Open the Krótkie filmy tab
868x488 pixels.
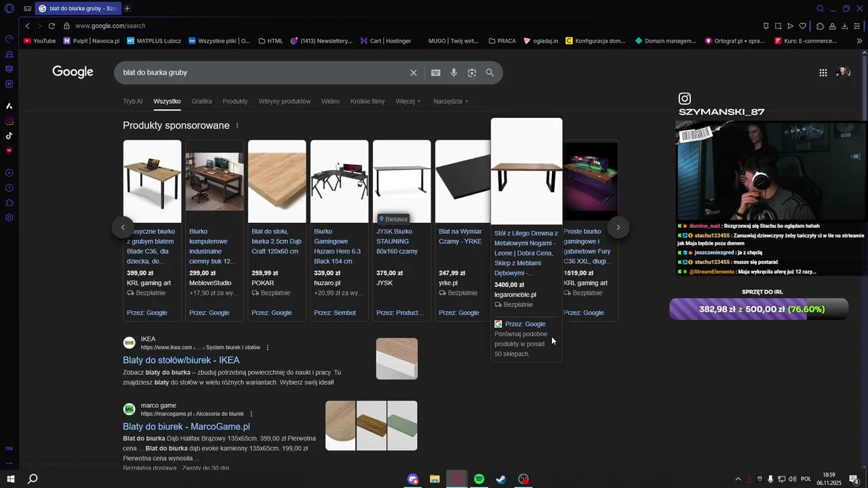point(368,101)
